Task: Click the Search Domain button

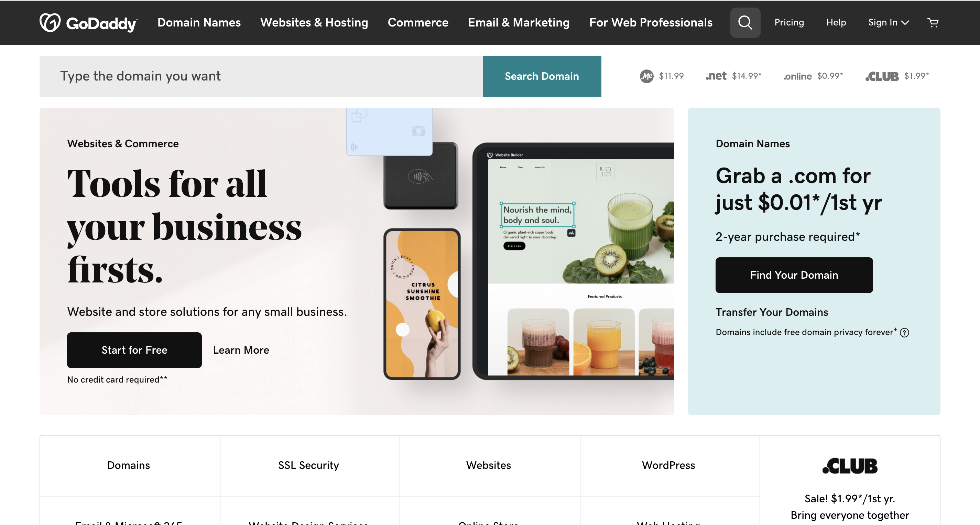Action: pos(542,76)
